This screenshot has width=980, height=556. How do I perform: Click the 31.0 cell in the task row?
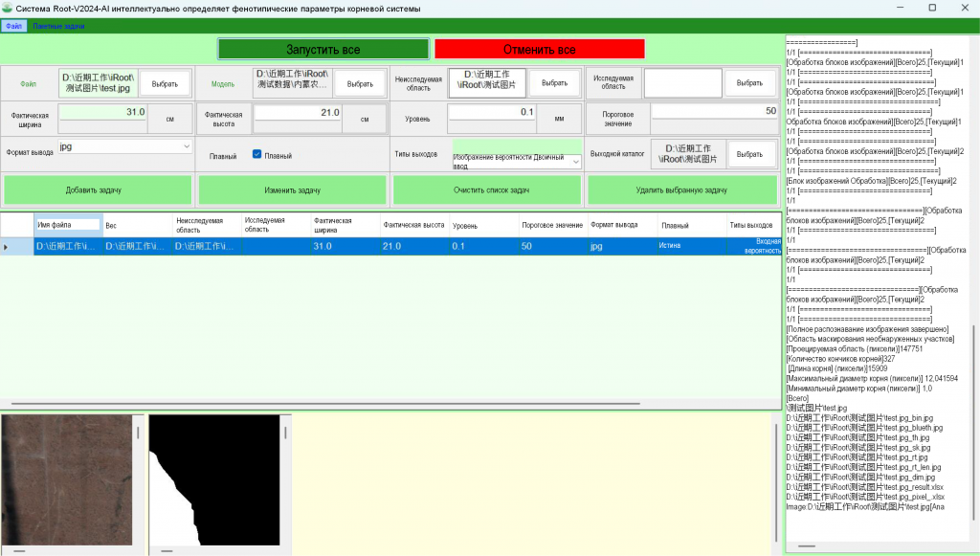[x=345, y=246]
